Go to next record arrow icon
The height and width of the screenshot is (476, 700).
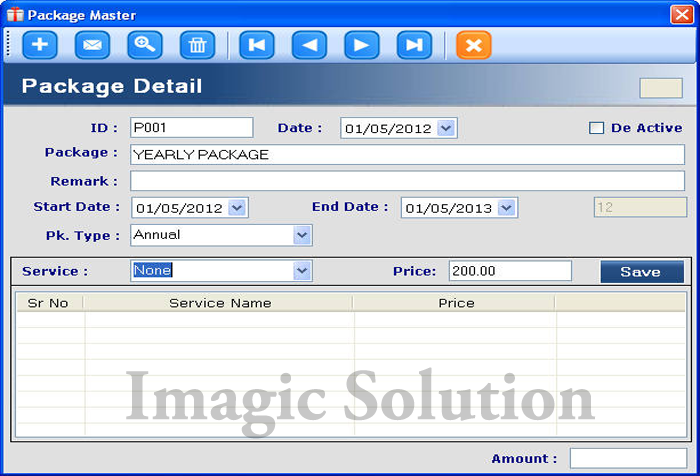(x=362, y=45)
